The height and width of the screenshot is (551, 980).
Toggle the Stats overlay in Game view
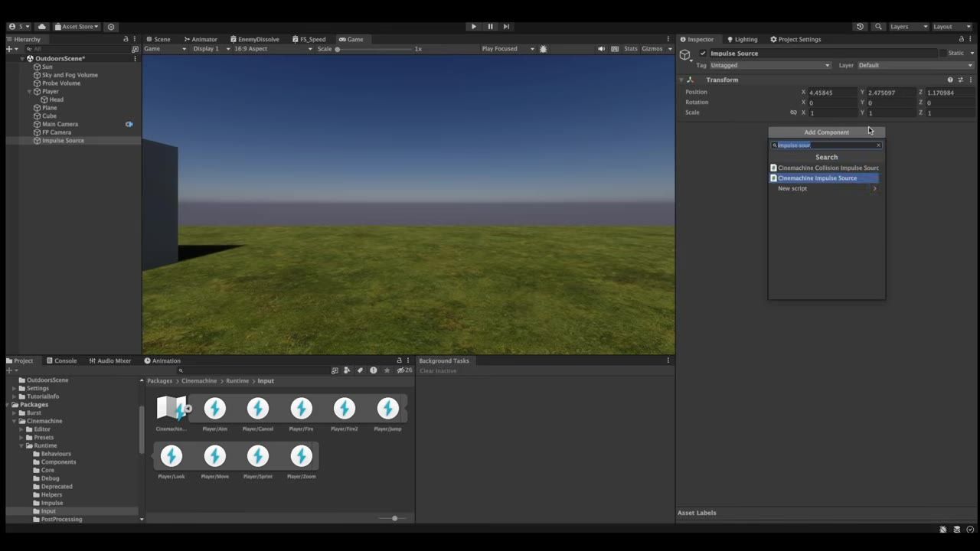click(x=631, y=48)
